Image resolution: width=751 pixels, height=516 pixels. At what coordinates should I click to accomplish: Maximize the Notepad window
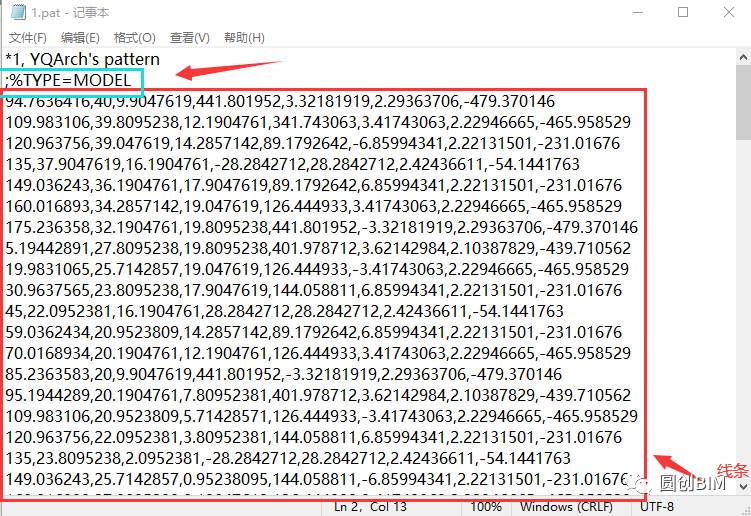click(x=683, y=12)
